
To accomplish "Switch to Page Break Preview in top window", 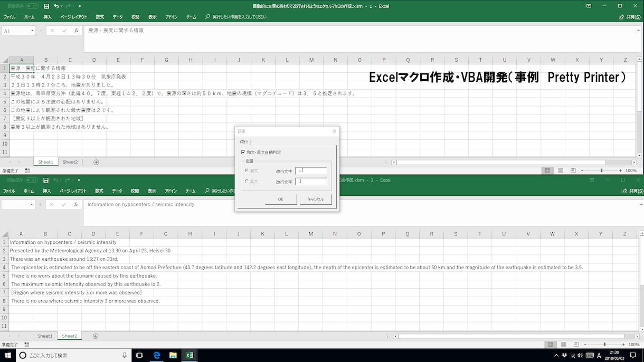I will click(573, 170).
